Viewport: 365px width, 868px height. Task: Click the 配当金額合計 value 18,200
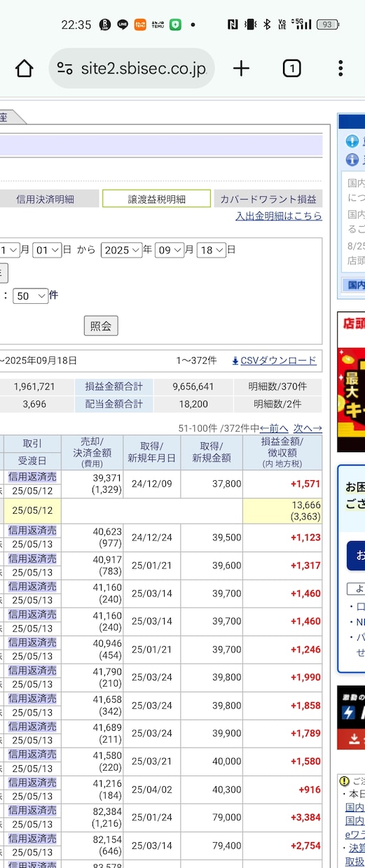point(194,404)
